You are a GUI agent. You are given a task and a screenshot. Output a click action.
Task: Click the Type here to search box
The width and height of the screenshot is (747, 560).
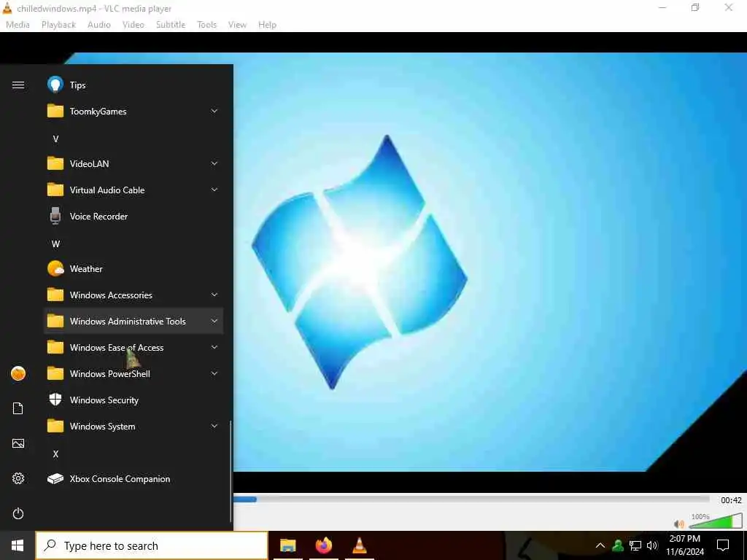pos(152,545)
